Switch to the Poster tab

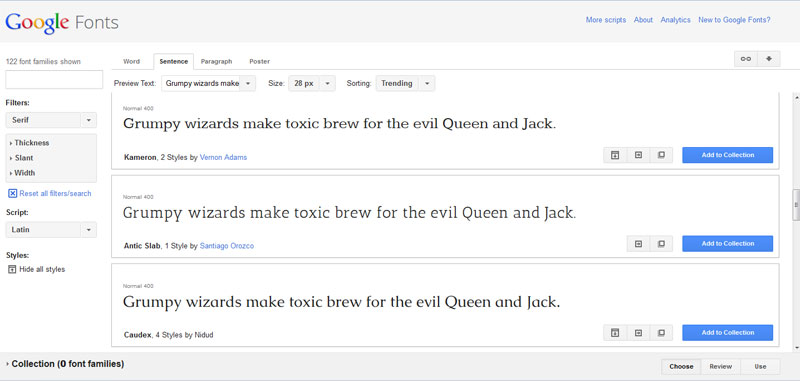point(260,61)
